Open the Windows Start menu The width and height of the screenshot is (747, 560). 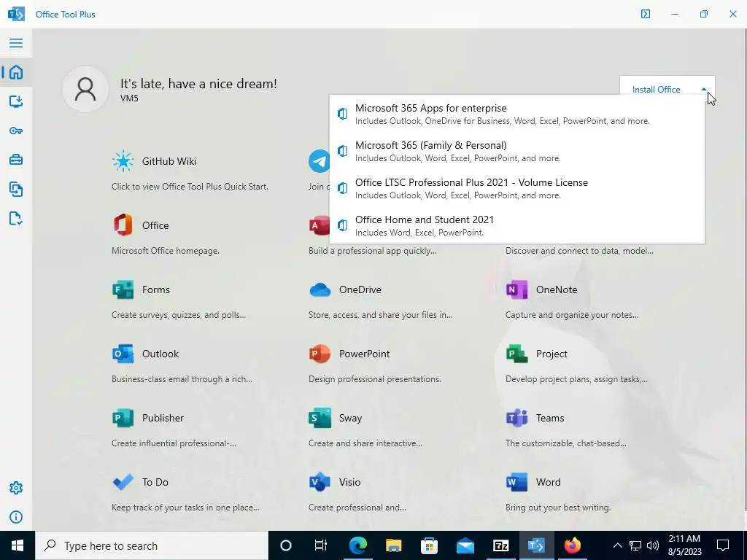point(18,545)
